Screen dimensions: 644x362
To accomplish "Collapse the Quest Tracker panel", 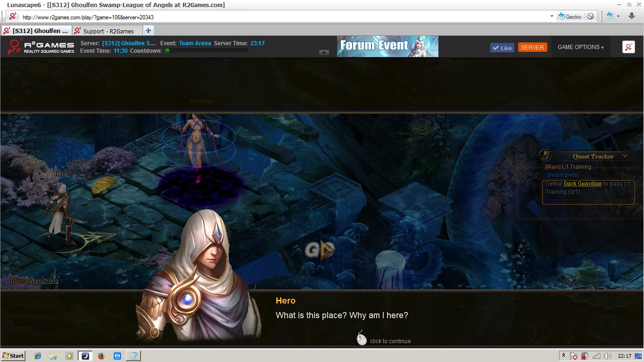I will [x=625, y=156].
